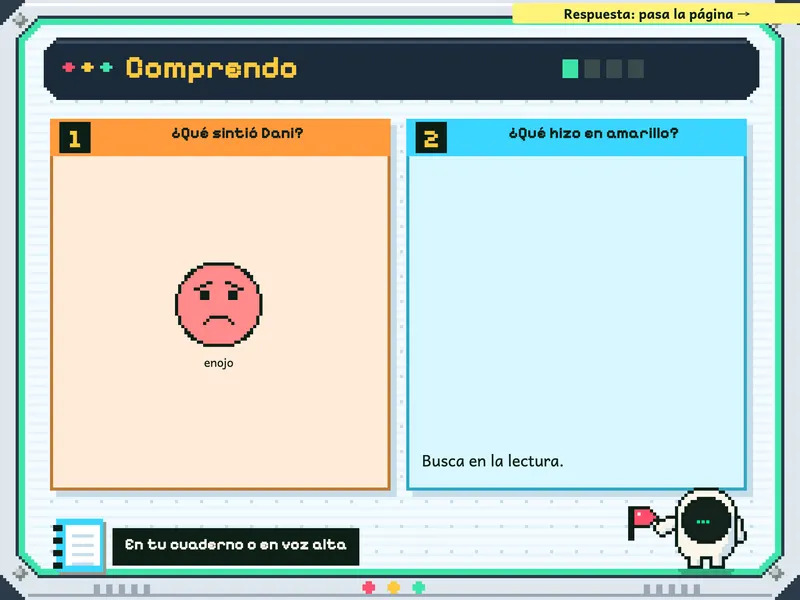Click the 'En tu cuaderno o en voz alta' button
This screenshot has height=600, width=800.
(x=236, y=546)
